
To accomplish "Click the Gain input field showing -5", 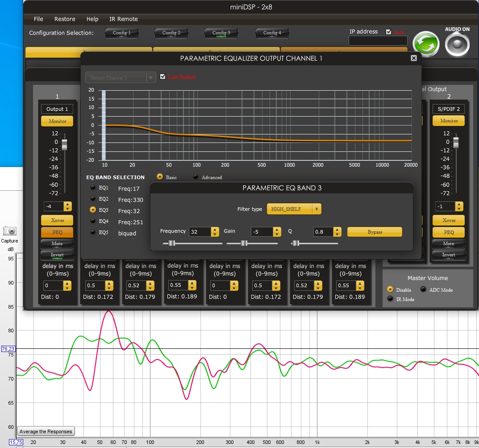I will [x=262, y=232].
